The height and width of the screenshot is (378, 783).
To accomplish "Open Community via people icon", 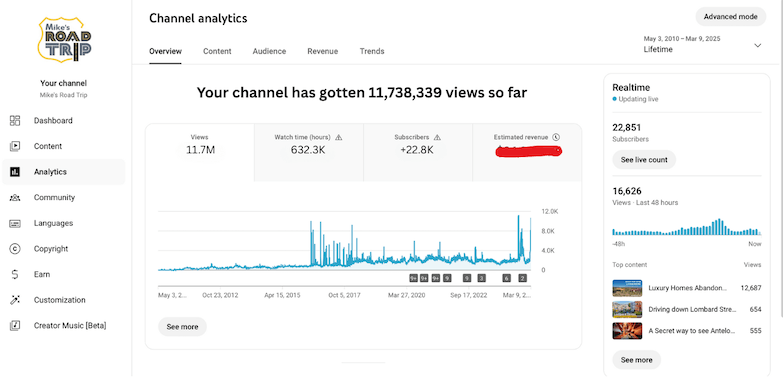I will (x=15, y=198).
